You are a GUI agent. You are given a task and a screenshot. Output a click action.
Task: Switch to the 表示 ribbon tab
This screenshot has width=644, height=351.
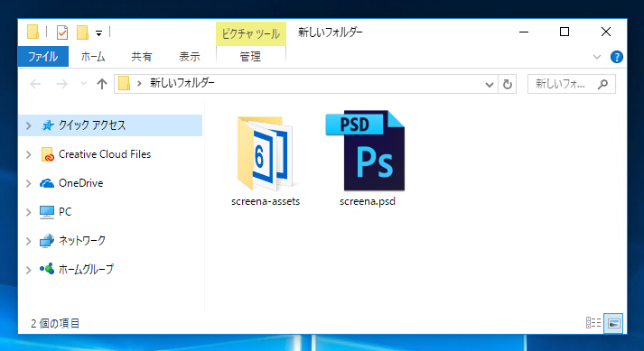tap(190, 57)
